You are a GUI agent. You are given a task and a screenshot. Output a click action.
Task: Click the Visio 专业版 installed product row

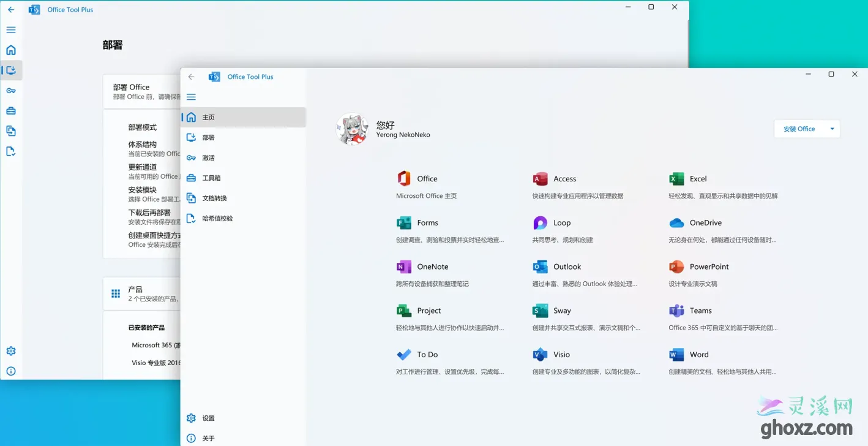pyautogui.click(x=156, y=363)
